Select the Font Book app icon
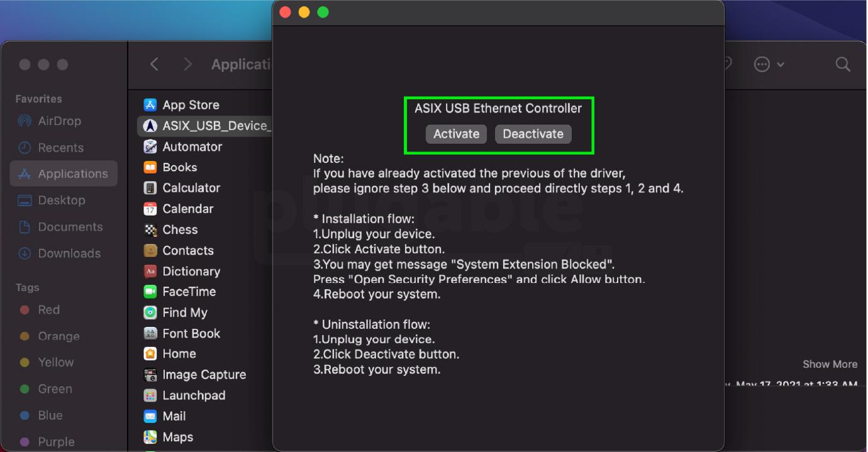Screen dimensions: 868x452 [150, 333]
